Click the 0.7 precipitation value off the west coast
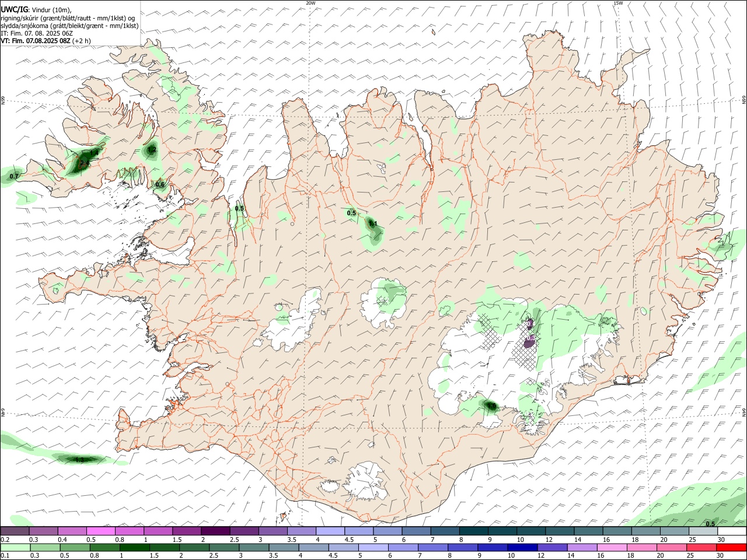The image size is (747, 560). 14,176
